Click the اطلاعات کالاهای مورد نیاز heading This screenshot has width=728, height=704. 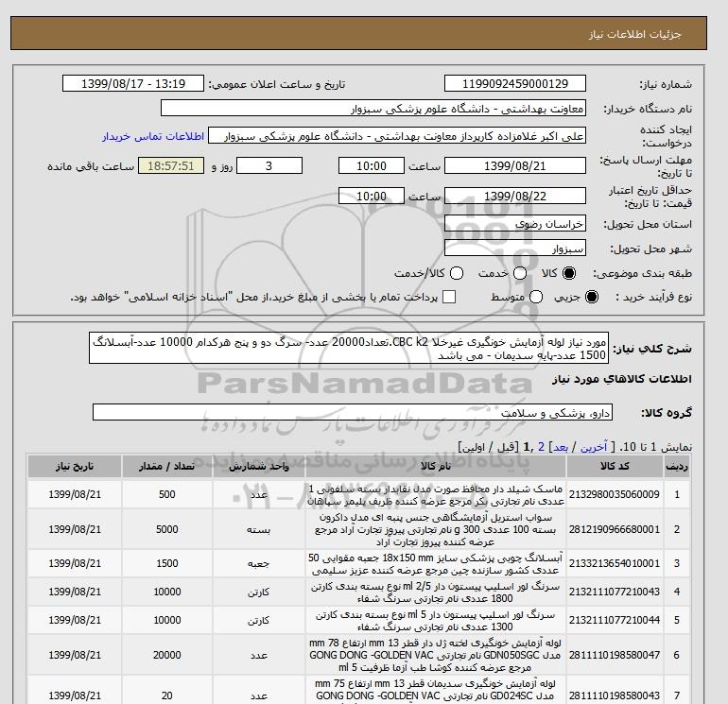622,379
